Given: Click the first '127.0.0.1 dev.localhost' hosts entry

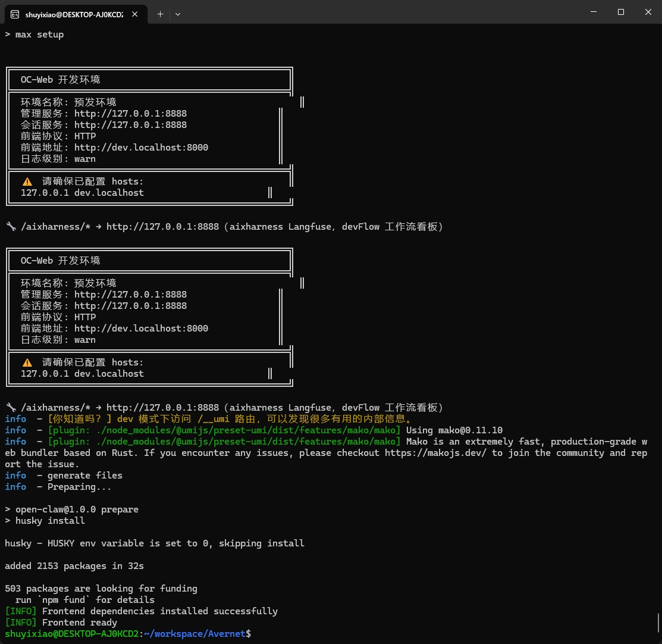Looking at the screenshot, I should (x=82, y=193).
